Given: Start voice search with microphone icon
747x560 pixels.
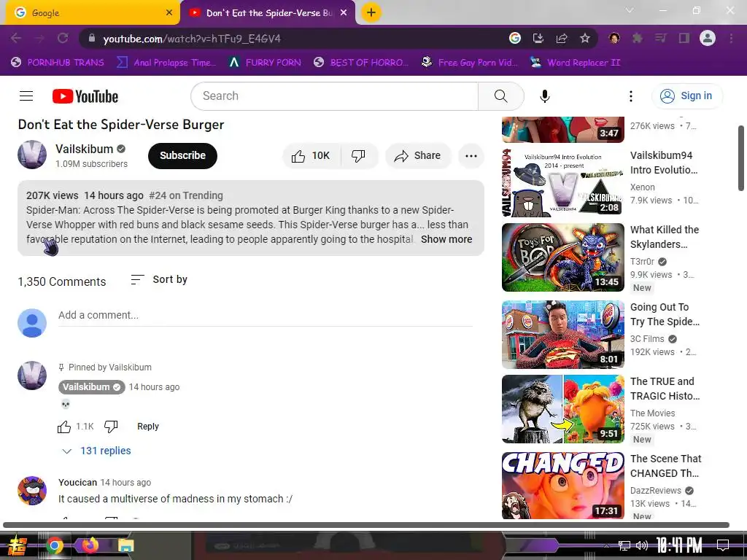Looking at the screenshot, I should (544, 96).
